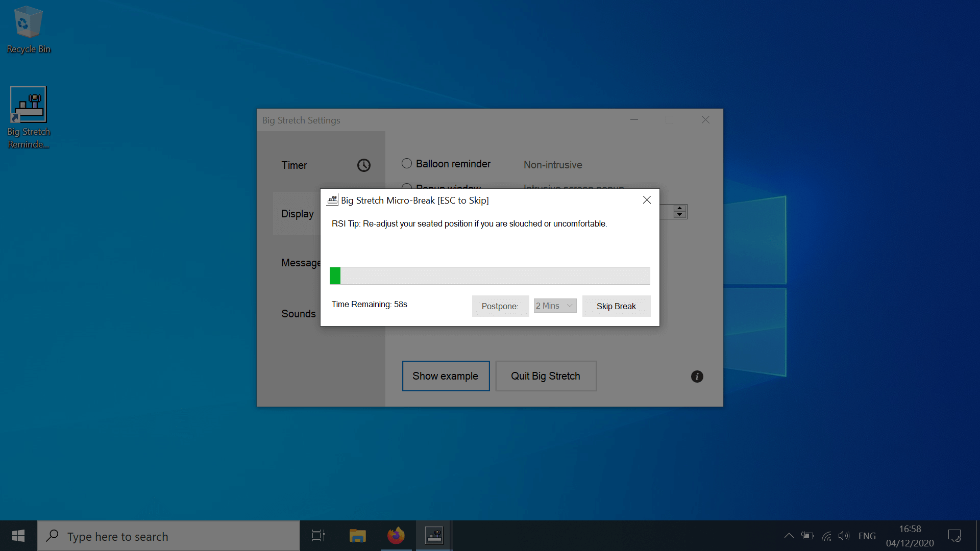Screen dimensions: 980x551
Task: Click the down arrow on the number spinner
Action: (x=679, y=215)
